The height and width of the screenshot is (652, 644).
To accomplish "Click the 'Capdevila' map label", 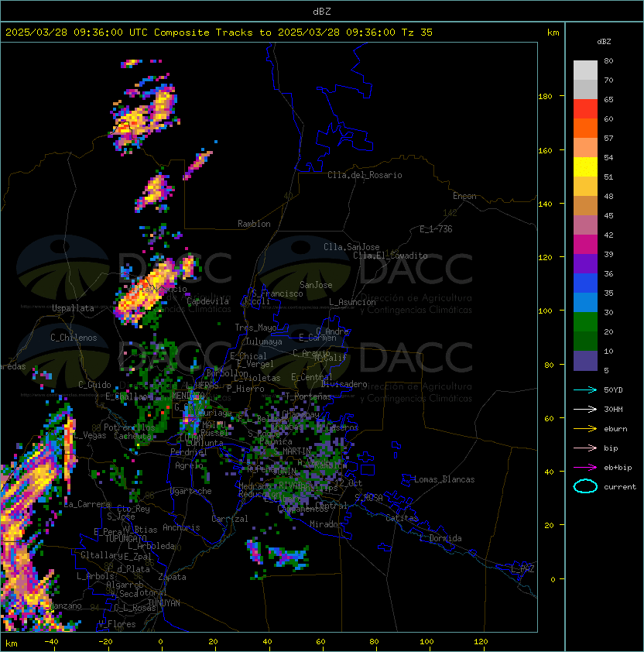I will (207, 301).
